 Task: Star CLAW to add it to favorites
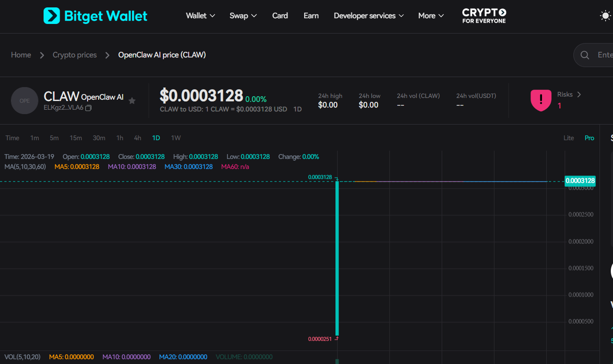tap(132, 101)
